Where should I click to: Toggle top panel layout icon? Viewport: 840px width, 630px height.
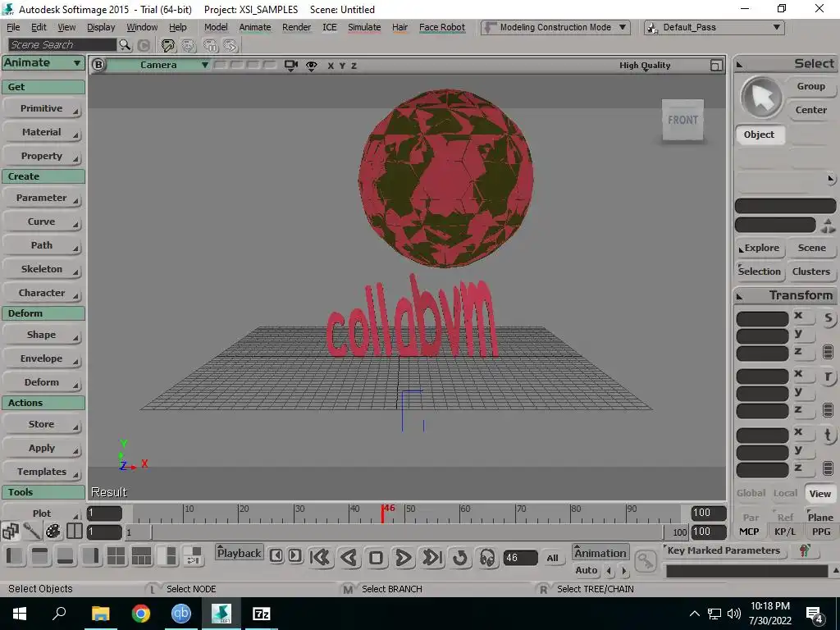39,556
